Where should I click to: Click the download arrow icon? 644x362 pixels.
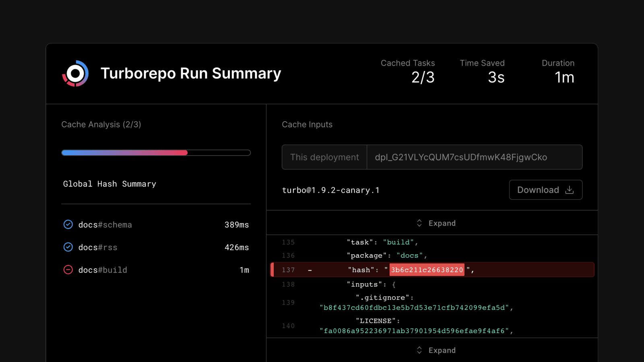(x=569, y=190)
